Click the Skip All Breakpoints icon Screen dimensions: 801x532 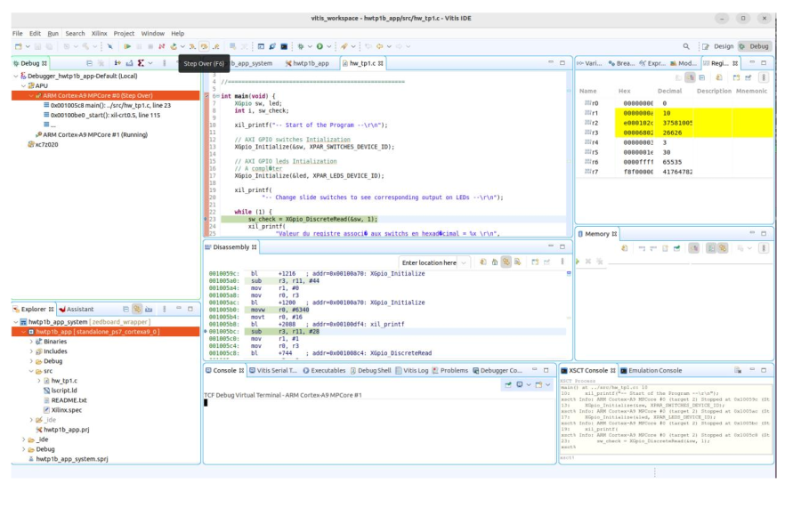[109, 46]
